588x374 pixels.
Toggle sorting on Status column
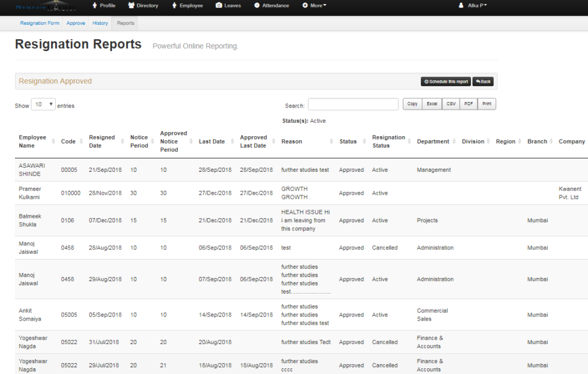[x=365, y=141]
